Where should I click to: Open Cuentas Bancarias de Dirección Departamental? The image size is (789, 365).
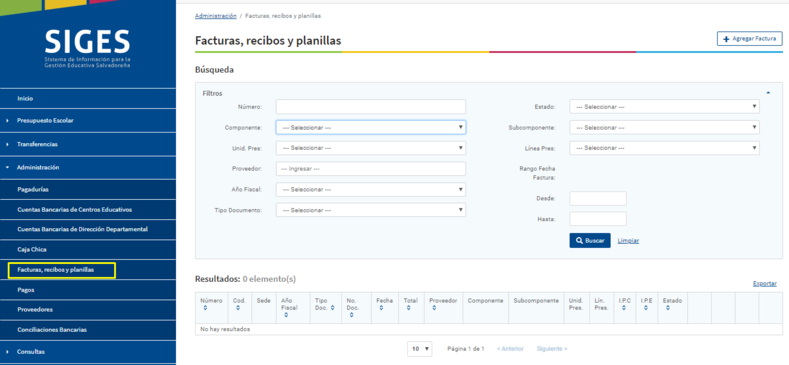tap(88, 229)
